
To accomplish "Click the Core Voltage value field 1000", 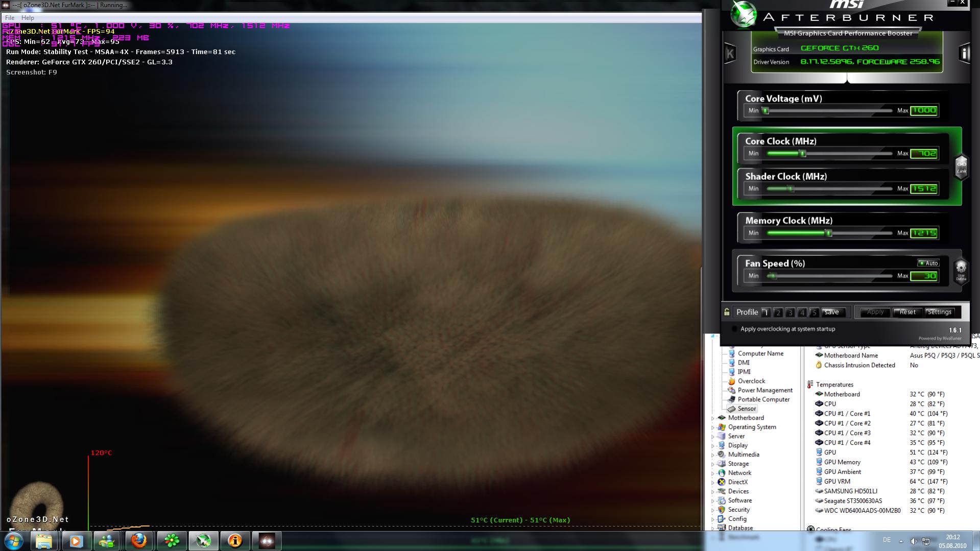I will coord(924,110).
